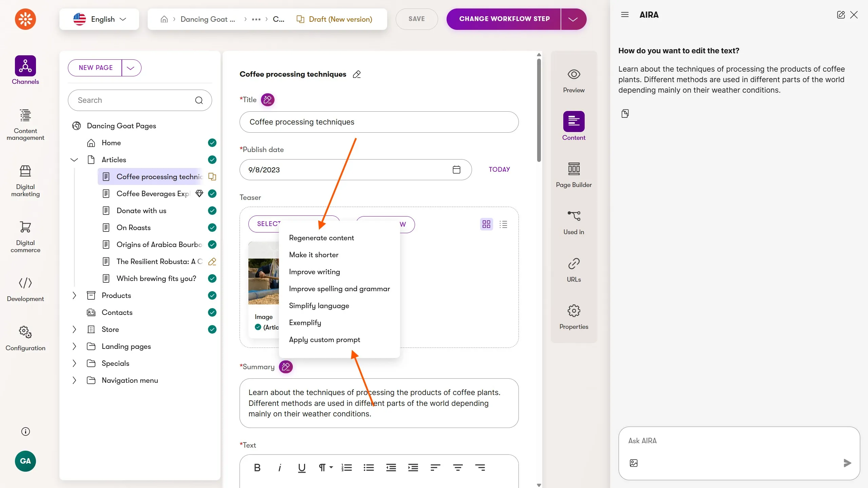
Task: Click the NEW PAGE button
Action: (95, 68)
